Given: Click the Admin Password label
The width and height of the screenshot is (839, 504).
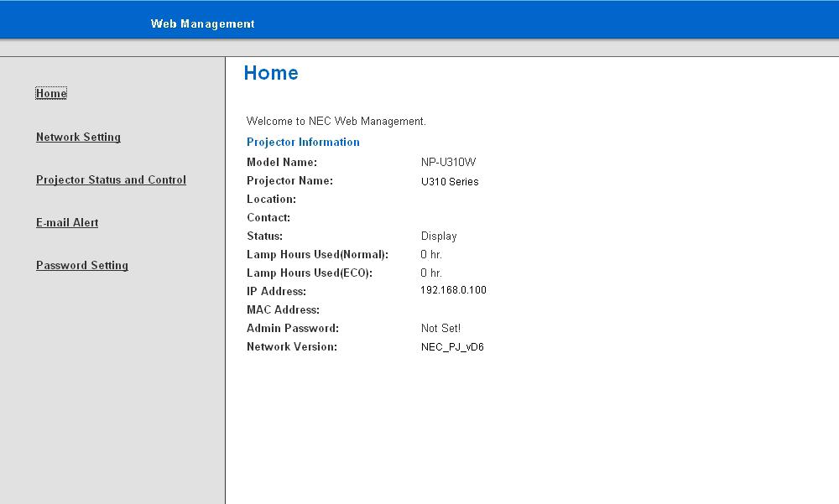Looking at the screenshot, I should pos(292,328).
